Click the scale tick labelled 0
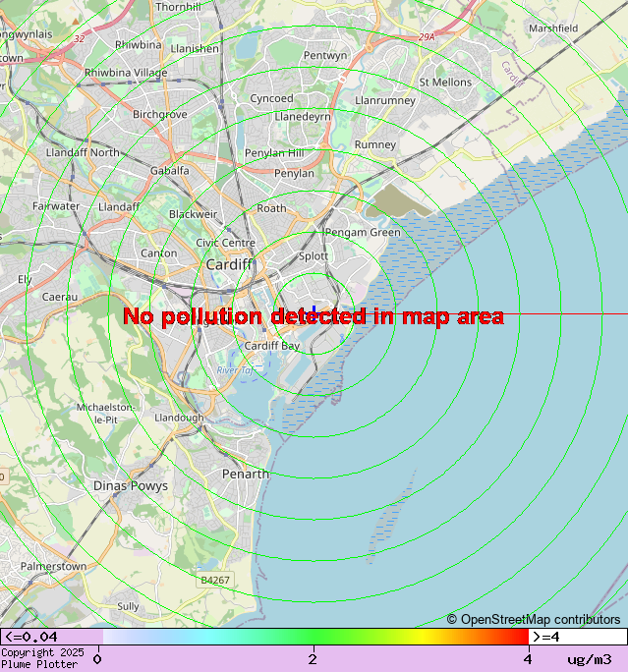628x672 pixels. [97, 658]
